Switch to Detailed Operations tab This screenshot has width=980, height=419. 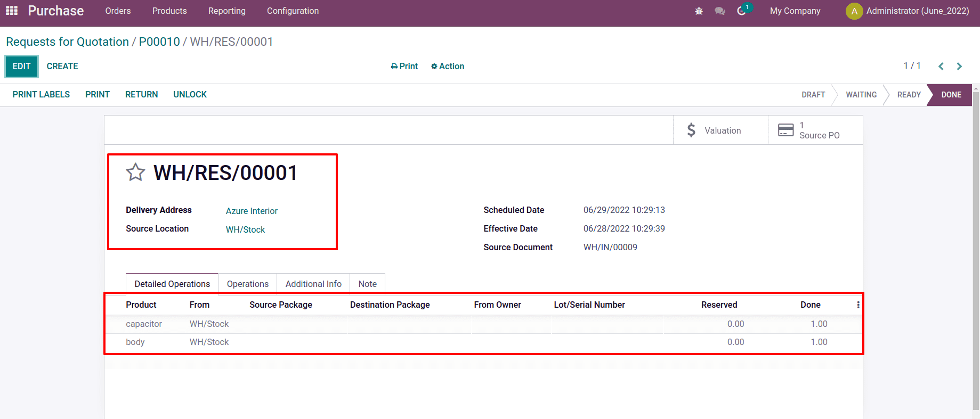pos(172,284)
